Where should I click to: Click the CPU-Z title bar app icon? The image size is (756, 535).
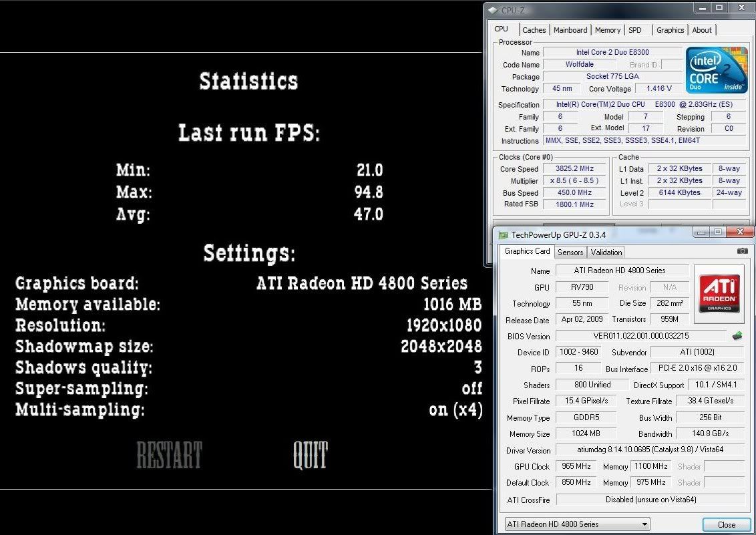pos(493,9)
